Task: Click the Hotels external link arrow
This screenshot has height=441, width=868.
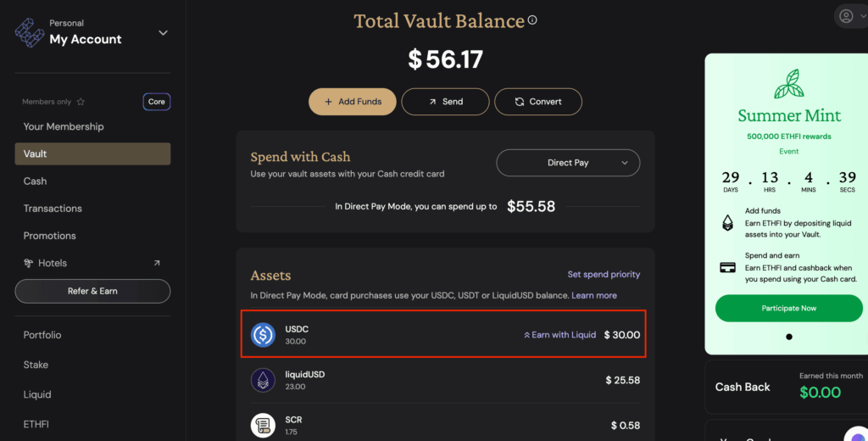Action: click(x=157, y=263)
